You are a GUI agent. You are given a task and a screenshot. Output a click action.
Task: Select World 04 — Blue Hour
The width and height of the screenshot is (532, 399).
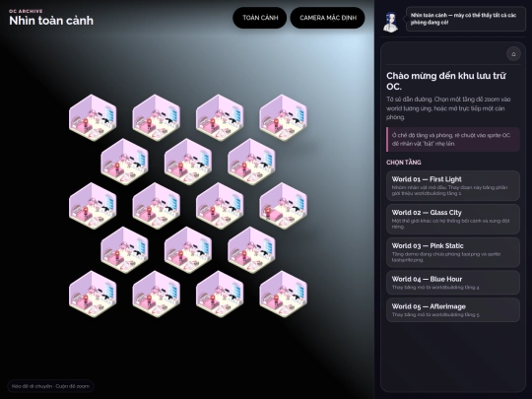[x=453, y=283]
